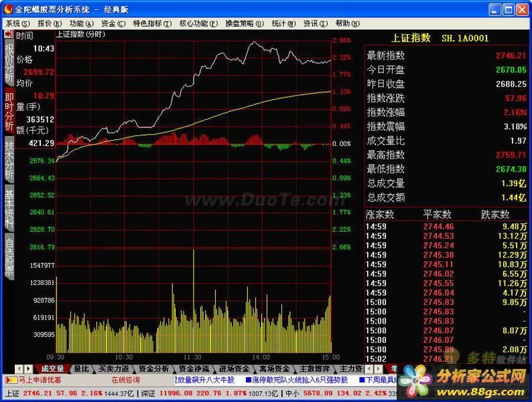This screenshot has height=402, width=532.
Task: Minimize the 金陀螺股票分析系统 window
Action: 494,10
